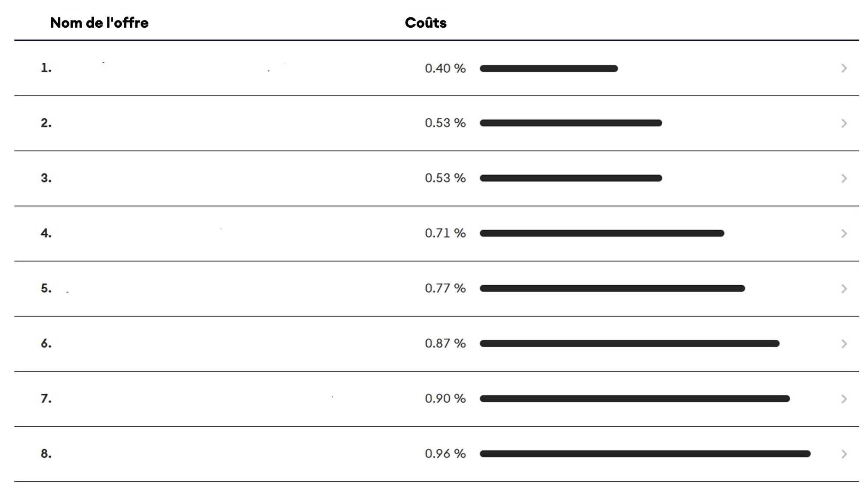
Task: Open offer 6 via its right arrow
Action: 844,343
